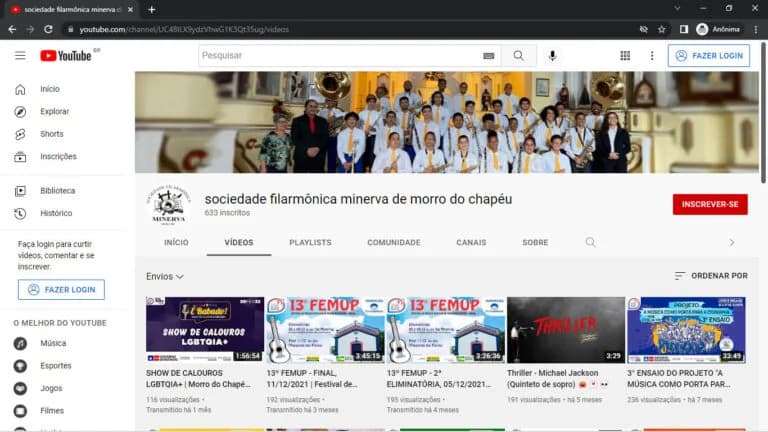
Task: Open the Jogos category
Action: tap(51, 388)
